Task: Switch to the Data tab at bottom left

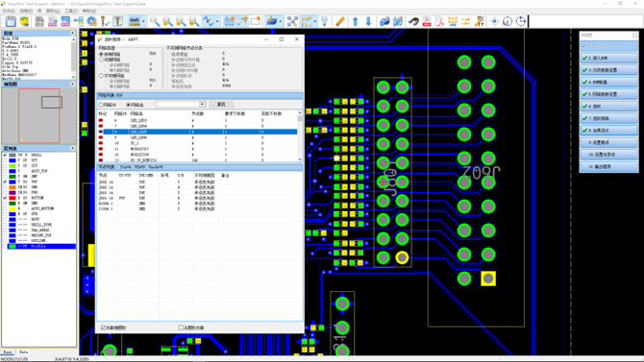Action: coord(23,351)
